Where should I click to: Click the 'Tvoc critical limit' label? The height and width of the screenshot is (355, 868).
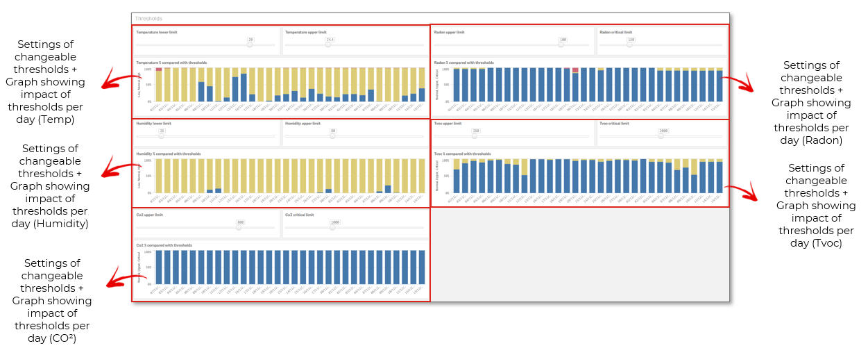[615, 124]
